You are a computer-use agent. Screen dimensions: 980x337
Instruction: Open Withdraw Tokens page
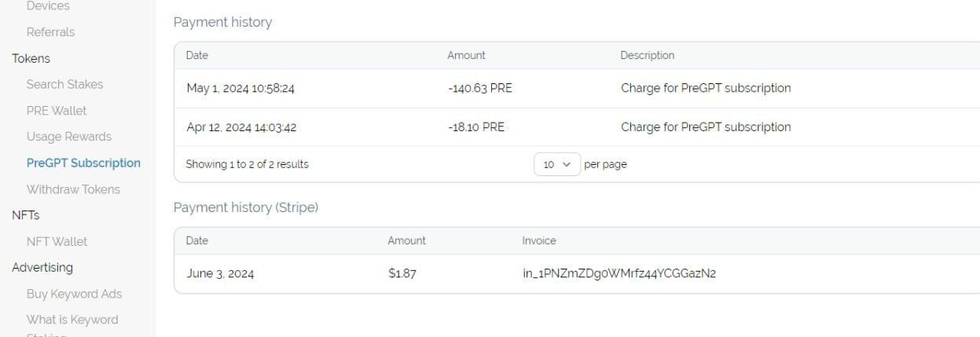tap(73, 189)
